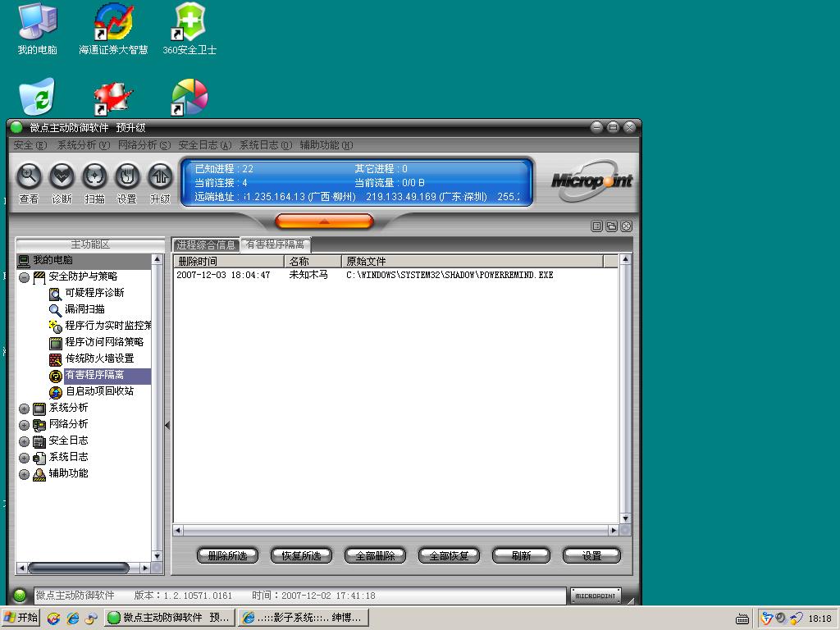Expand the 辅助功能 tree node
The height and width of the screenshot is (630, 840).
coord(24,475)
